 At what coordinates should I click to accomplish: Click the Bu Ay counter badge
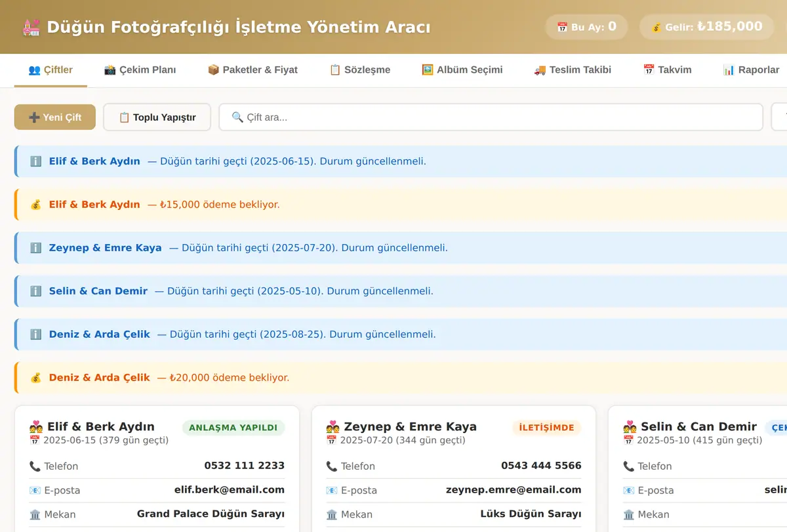click(586, 27)
